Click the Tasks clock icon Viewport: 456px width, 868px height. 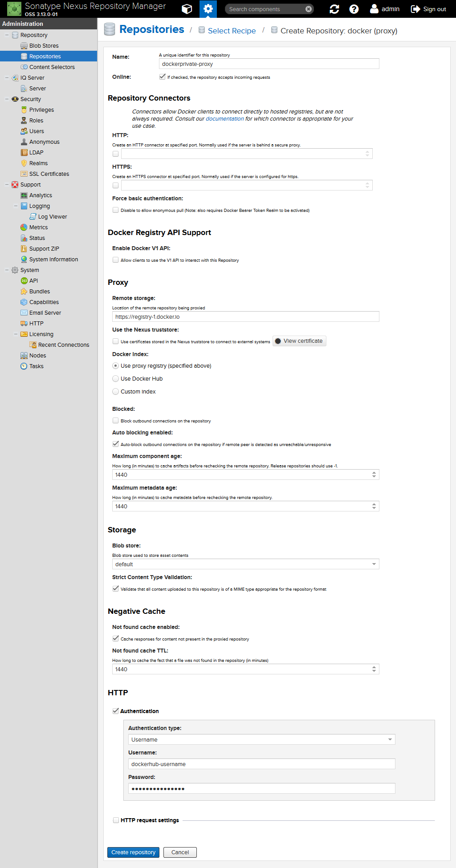[x=24, y=366]
